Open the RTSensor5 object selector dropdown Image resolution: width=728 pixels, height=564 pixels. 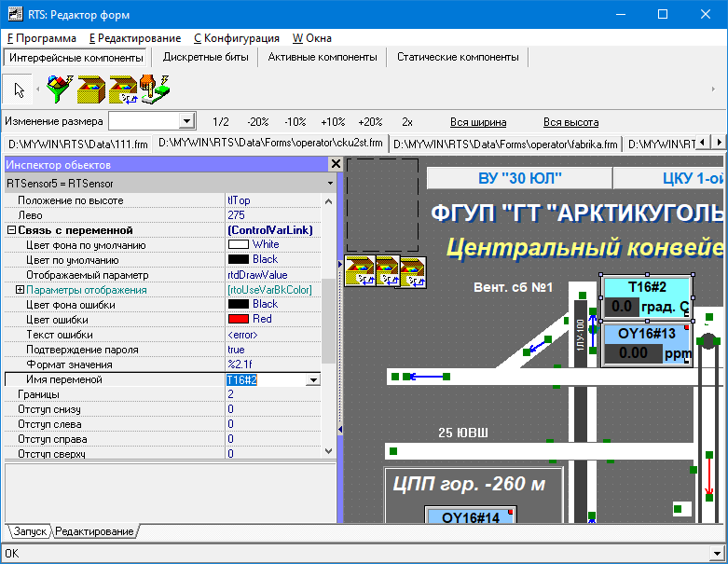330,184
